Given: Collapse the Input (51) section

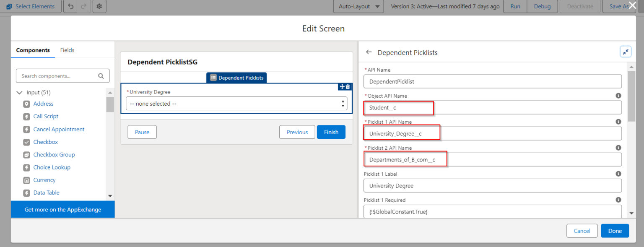Looking at the screenshot, I should point(19,92).
